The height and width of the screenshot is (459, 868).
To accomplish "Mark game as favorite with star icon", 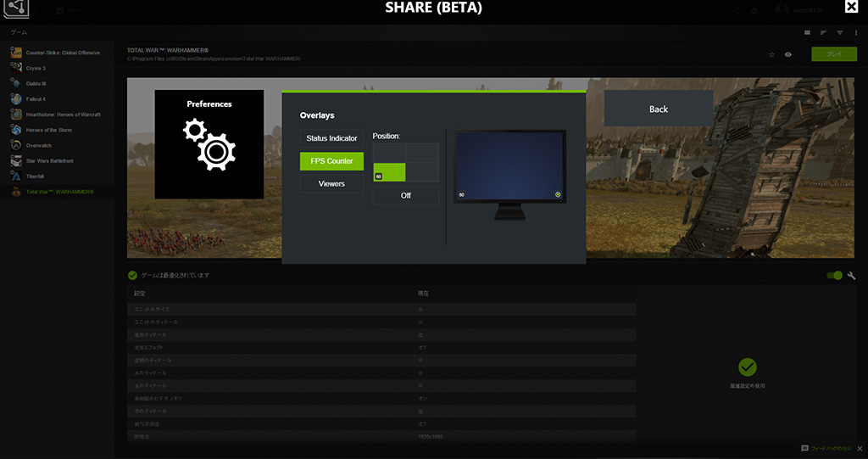I will coord(771,54).
